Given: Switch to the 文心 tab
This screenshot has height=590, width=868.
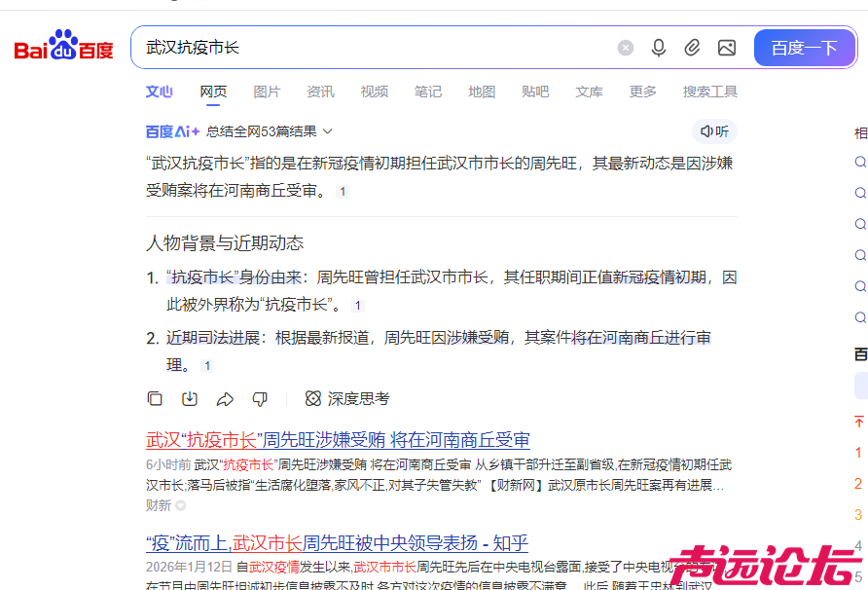Looking at the screenshot, I should 160,92.
